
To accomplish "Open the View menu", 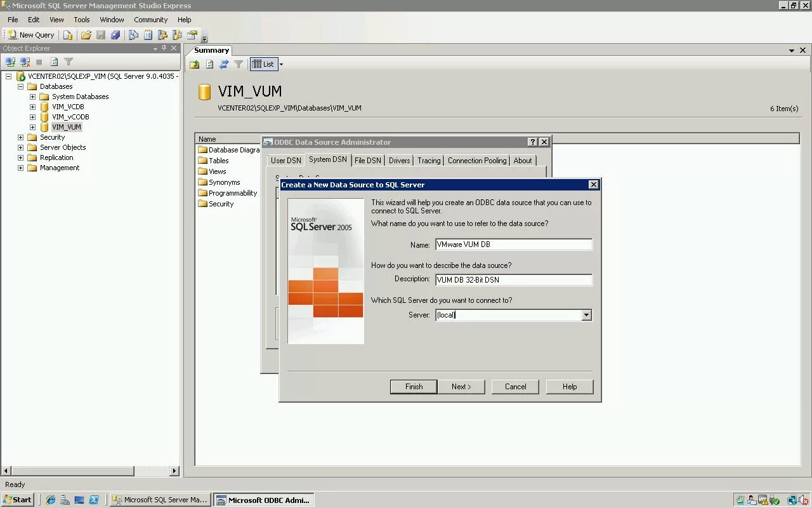I will point(56,20).
